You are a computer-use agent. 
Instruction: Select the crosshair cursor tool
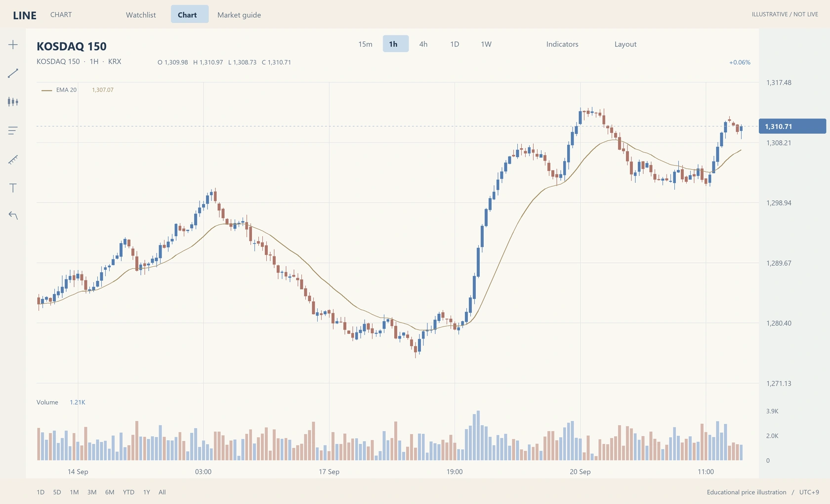point(13,44)
